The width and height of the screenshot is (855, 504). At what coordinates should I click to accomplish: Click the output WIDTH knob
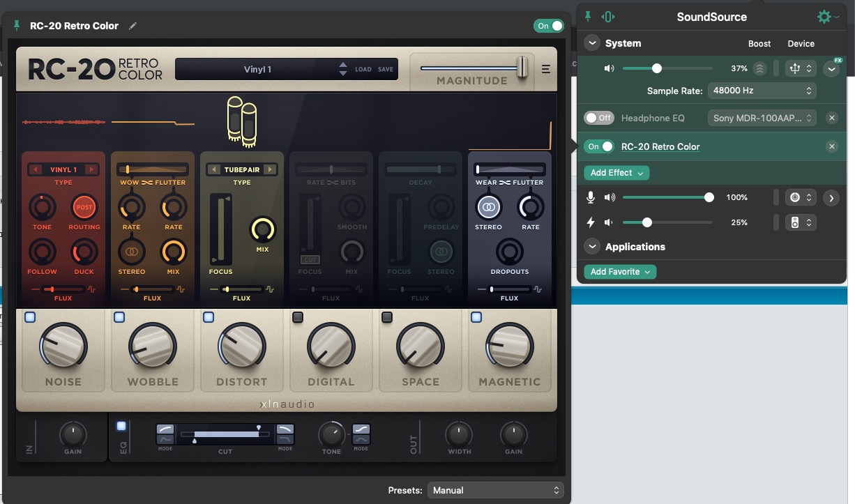click(x=458, y=434)
